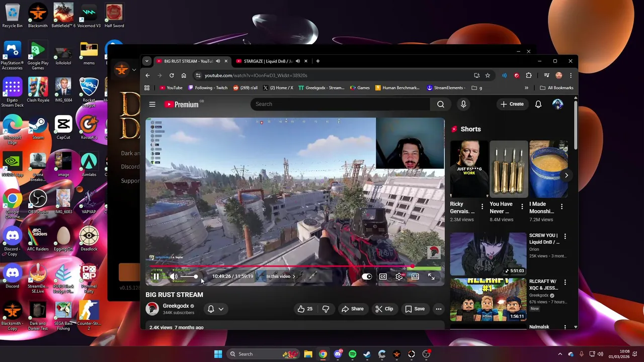Click the Clip button
The width and height of the screenshot is (644, 362).
pos(384,309)
